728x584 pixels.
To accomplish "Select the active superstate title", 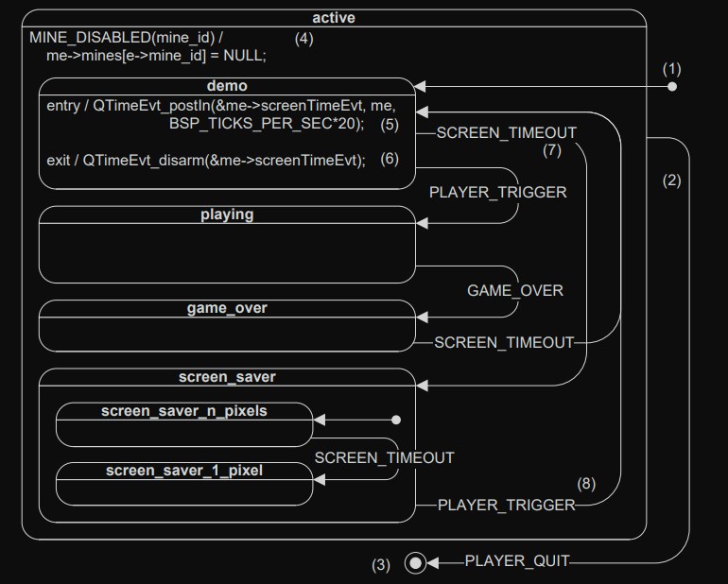I will (x=334, y=18).
